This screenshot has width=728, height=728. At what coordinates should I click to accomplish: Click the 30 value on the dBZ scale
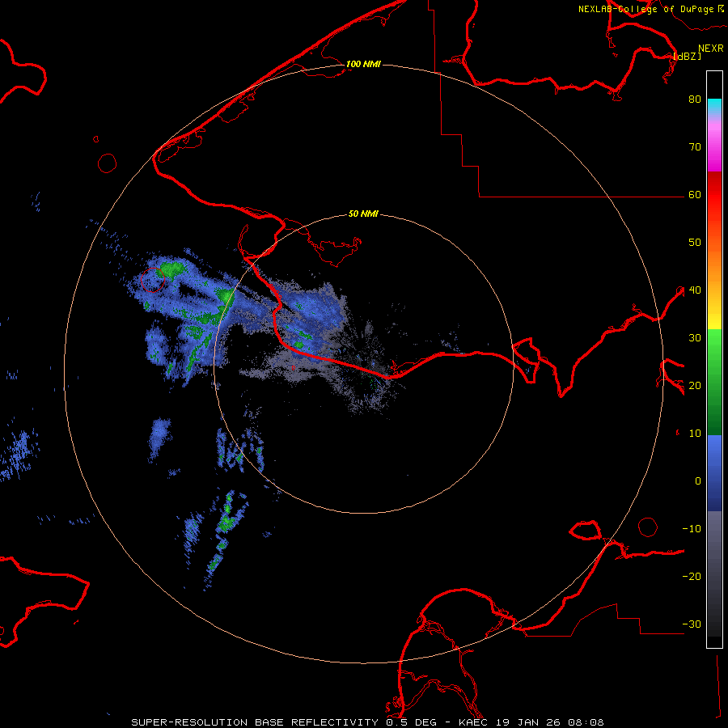pyautogui.click(x=695, y=338)
